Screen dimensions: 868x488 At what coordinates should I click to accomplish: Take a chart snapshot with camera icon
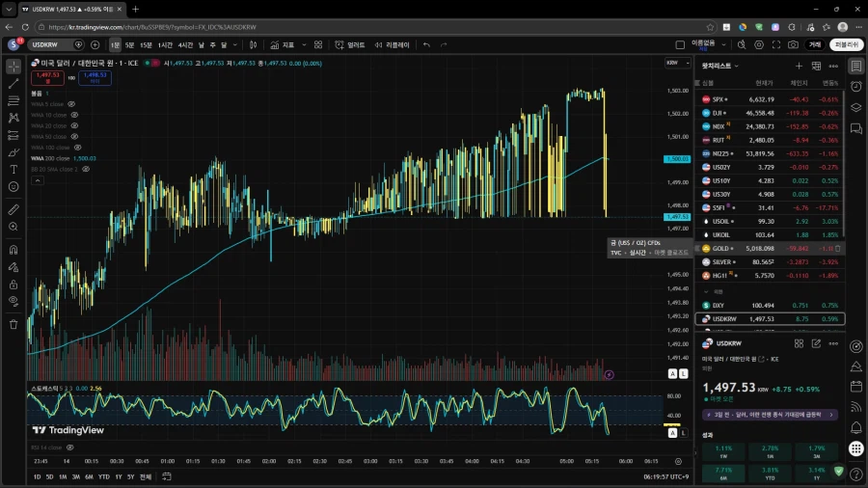coord(793,44)
